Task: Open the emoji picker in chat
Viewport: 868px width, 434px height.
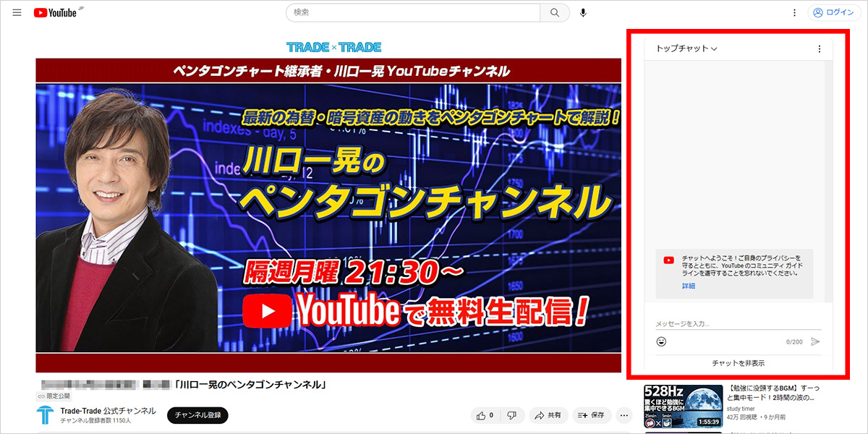Action: pos(661,341)
